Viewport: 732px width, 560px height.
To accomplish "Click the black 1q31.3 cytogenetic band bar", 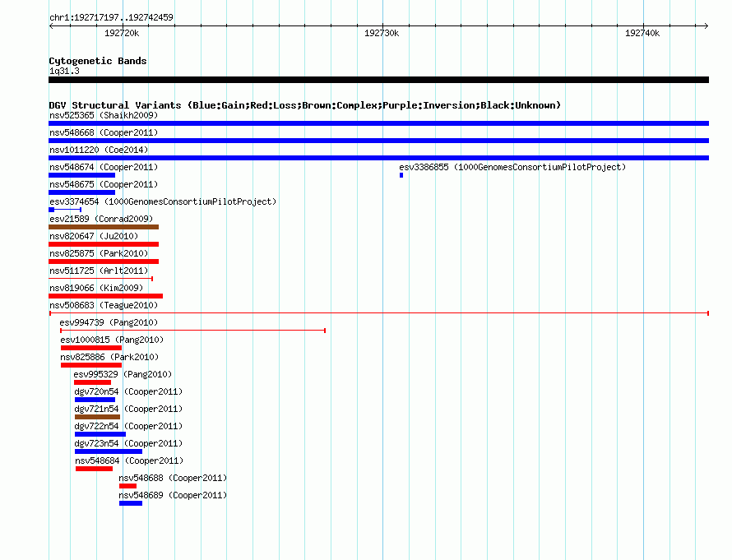I will point(378,80).
